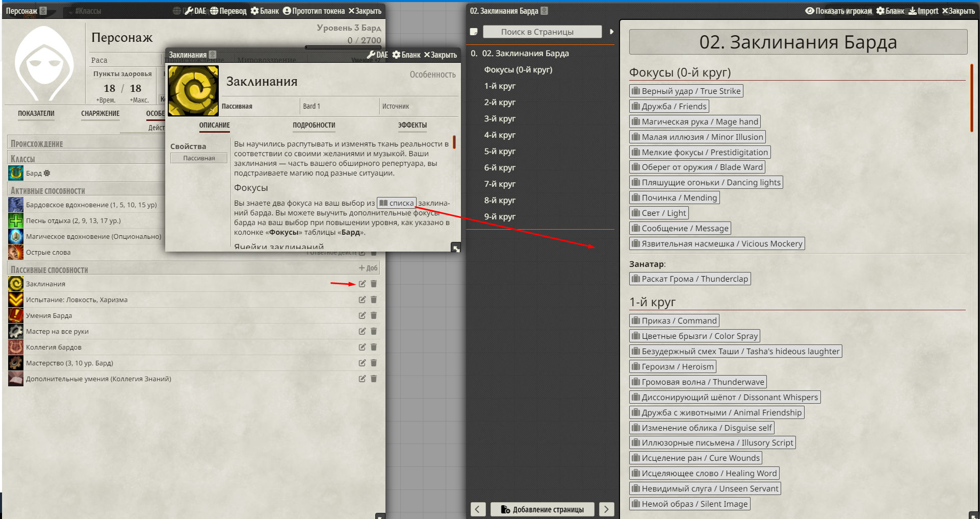Open Раскат Грома / Thunderclap link
Viewport: 980px width, 519px height.
point(690,279)
